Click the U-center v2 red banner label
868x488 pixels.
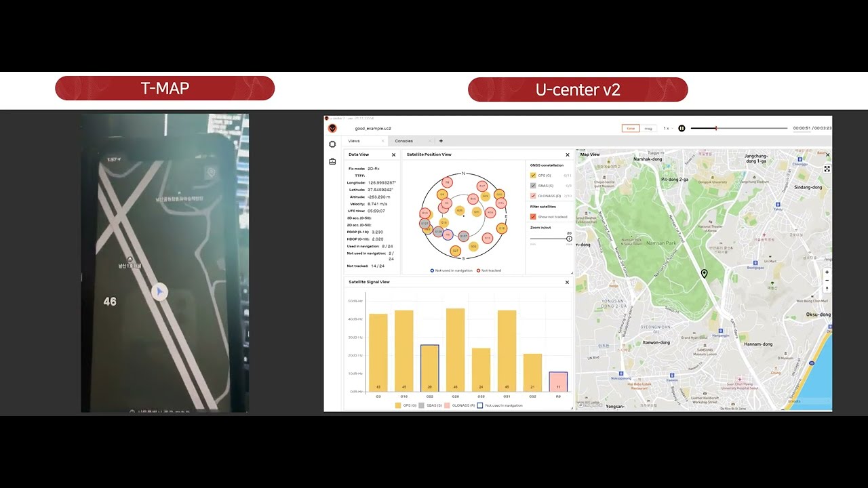tap(578, 89)
